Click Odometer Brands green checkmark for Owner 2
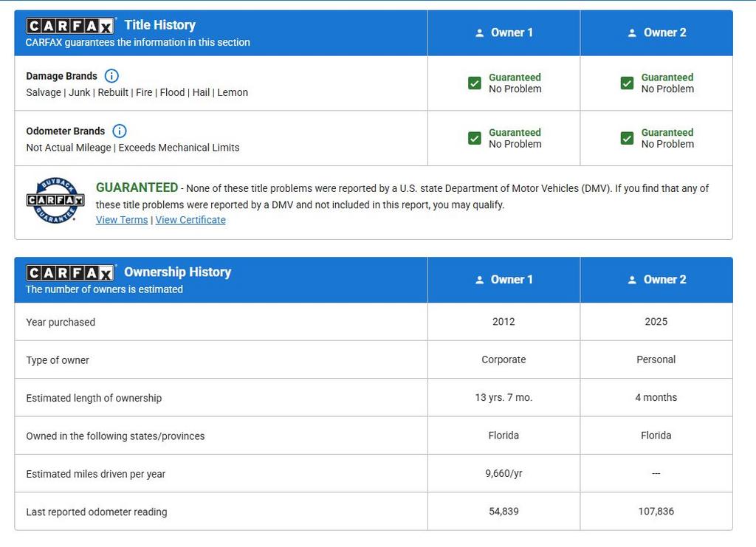756x547 pixels. click(x=627, y=138)
